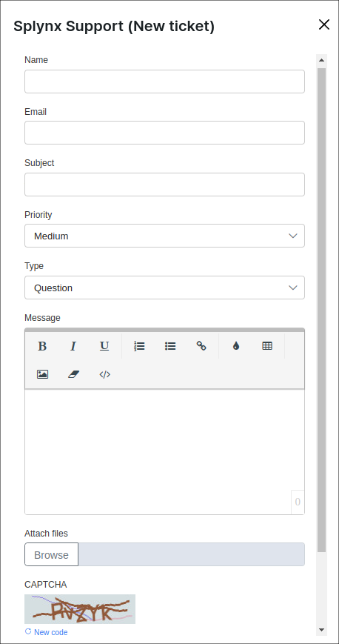Click the Email input field
Screen dimensions: 339x644
164,133
